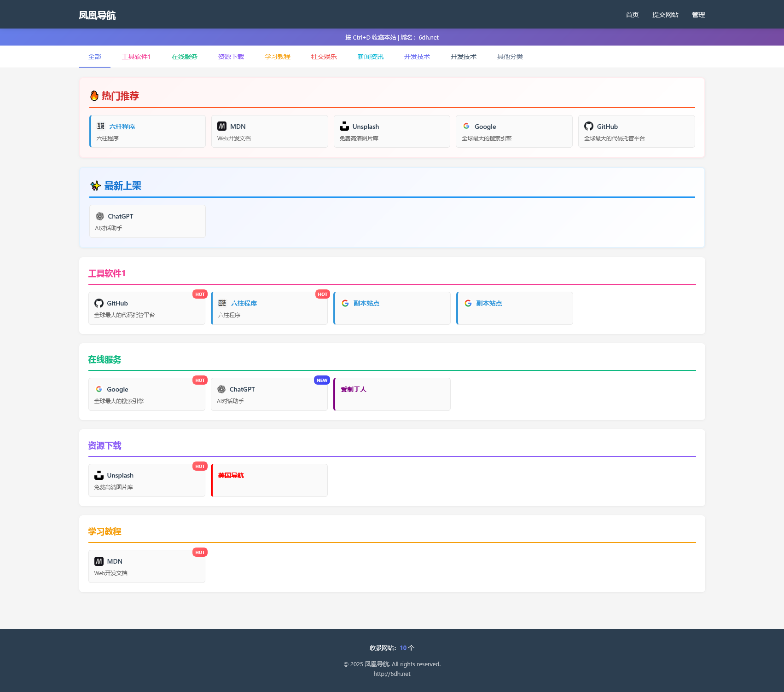Click the Ctrl+D bookmark banner

click(392, 37)
